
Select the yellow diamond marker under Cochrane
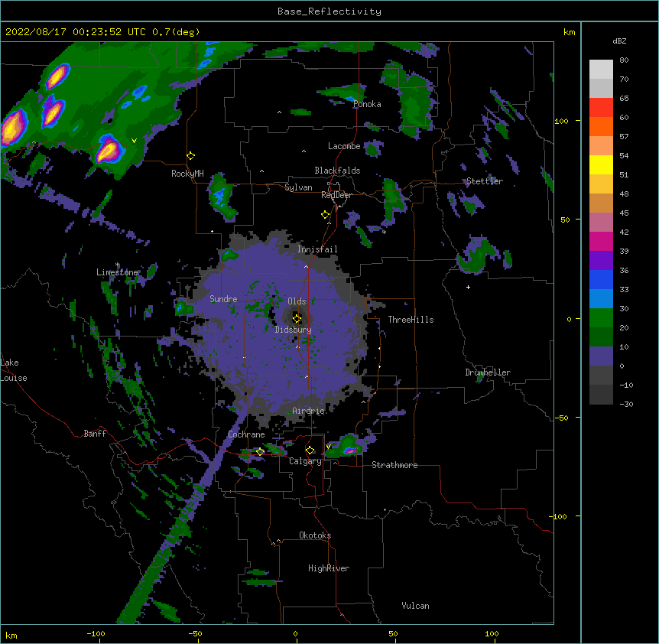[260, 451]
